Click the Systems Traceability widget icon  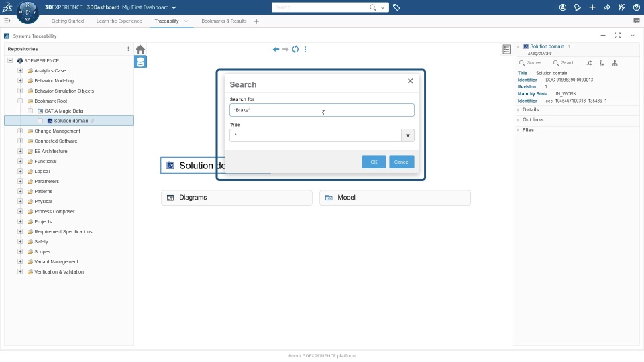tap(7, 36)
